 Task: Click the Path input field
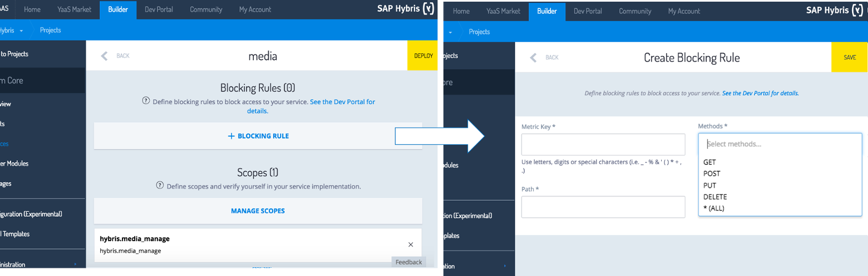603,207
